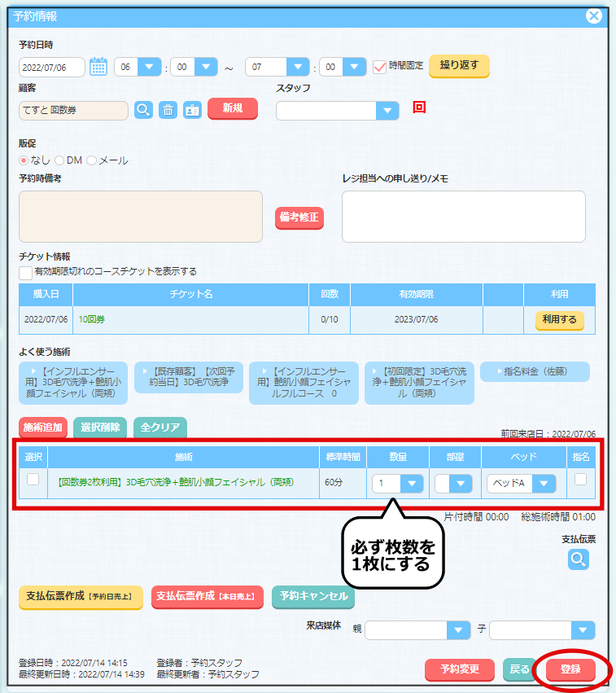This screenshot has width=616, height=693.
Task: Check the 指名 box for the treatment
Action: [580, 480]
